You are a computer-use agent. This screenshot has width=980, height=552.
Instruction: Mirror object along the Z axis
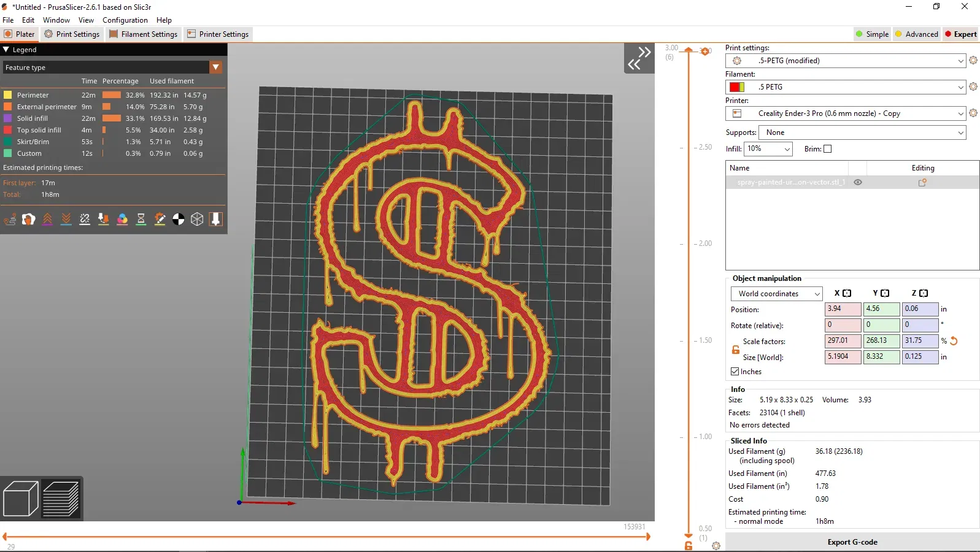coord(924,293)
